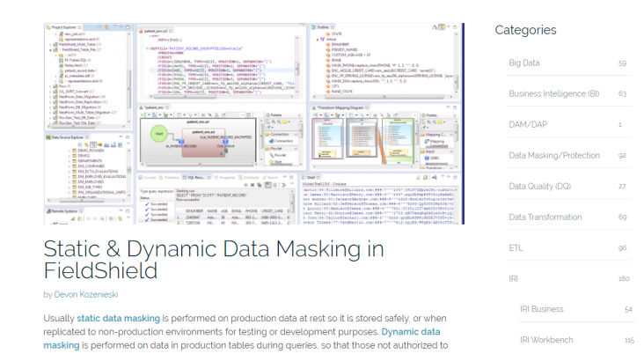Image resolution: width=644 pixels, height=354 pixels.
Task: Click post count 92 beside Data Masking/Protection
Action: [x=622, y=155]
